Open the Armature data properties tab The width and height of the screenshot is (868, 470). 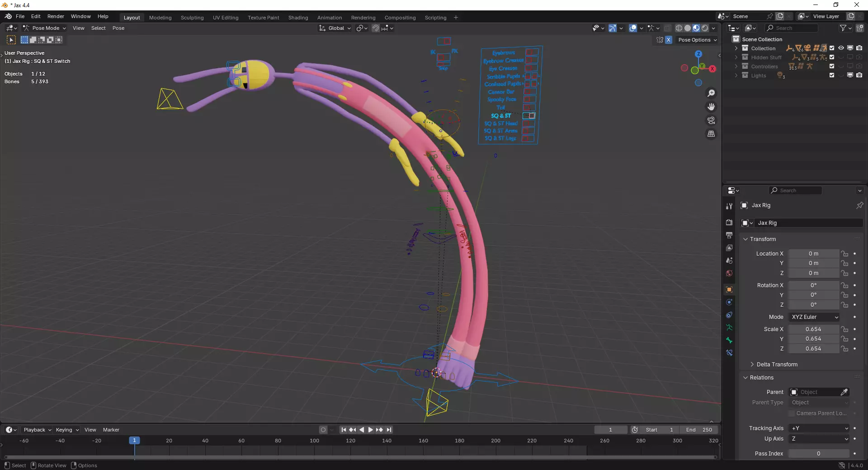[x=729, y=328]
